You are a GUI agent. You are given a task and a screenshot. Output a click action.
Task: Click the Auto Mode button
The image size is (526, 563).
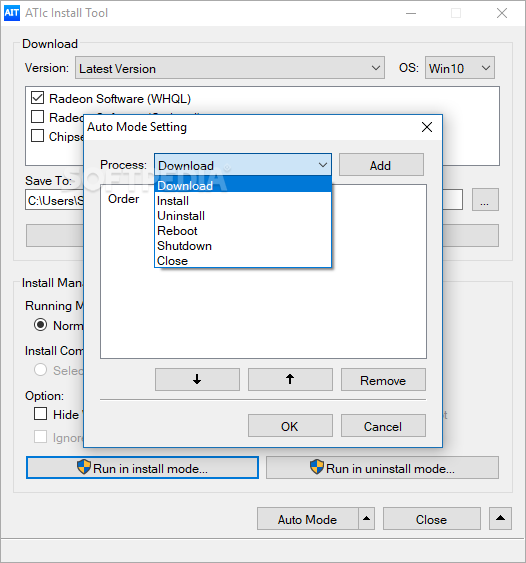coord(308,518)
